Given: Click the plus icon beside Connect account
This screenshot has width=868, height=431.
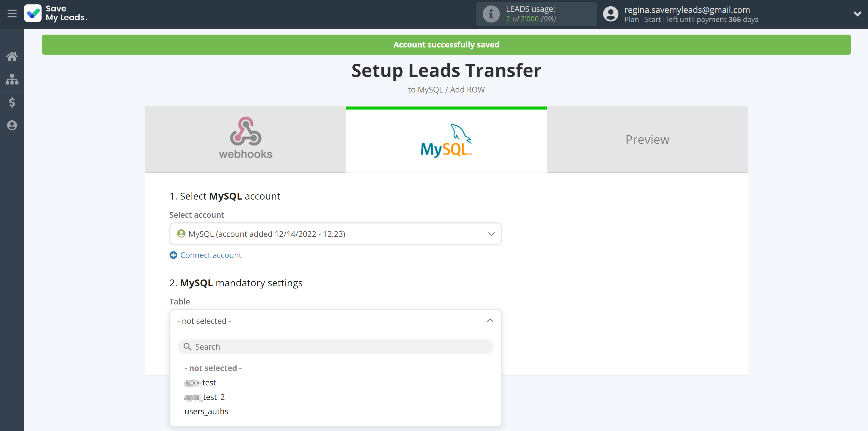Looking at the screenshot, I should tap(173, 255).
